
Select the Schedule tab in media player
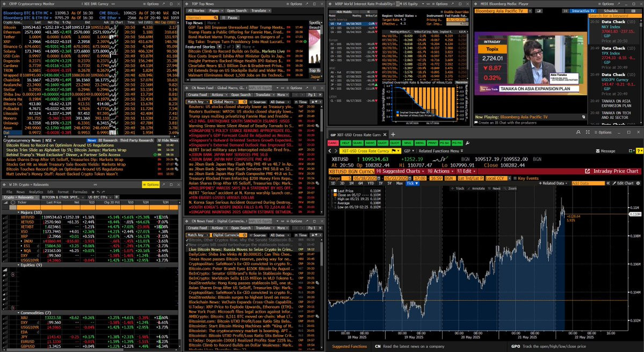(611, 11)
